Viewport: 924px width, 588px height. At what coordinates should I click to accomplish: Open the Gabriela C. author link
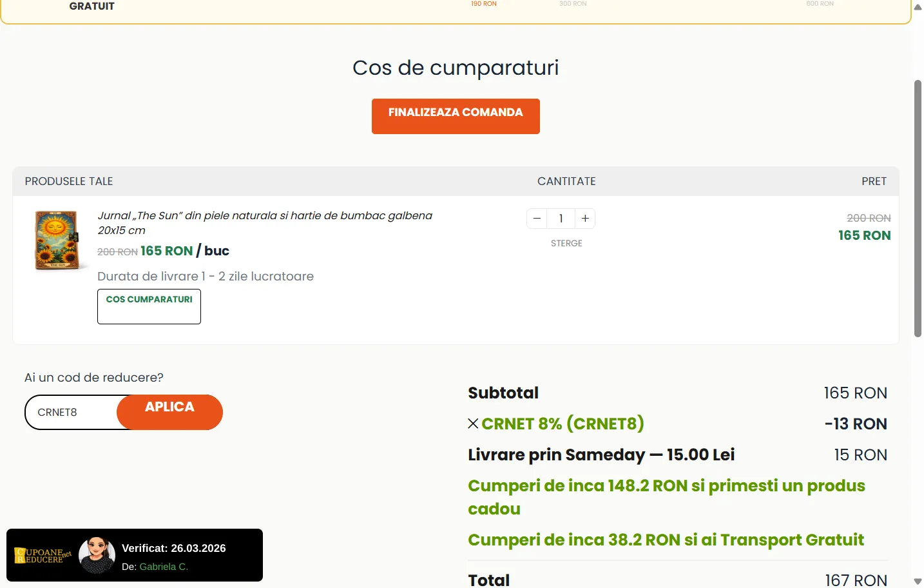[x=164, y=567]
